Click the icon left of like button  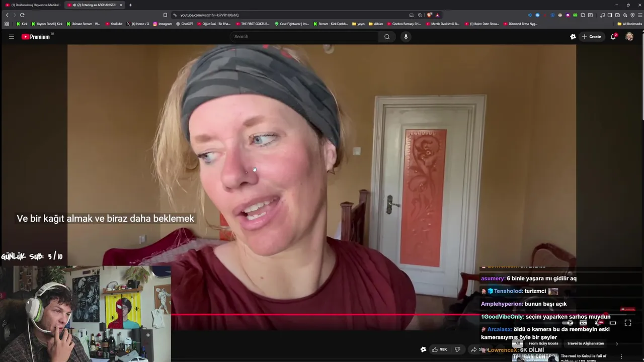coord(423,349)
